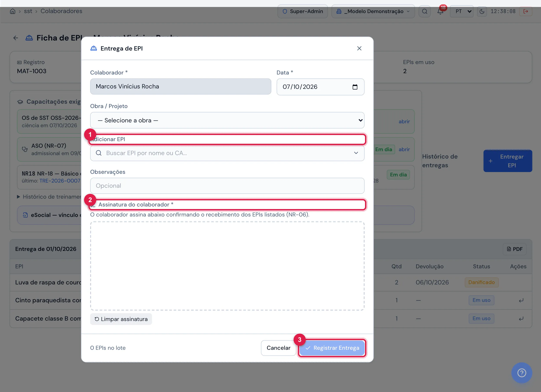Image resolution: width=541 pixels, height=392 pixels.
Task: Click the Danificado status badge
Action: click(481, 282)
